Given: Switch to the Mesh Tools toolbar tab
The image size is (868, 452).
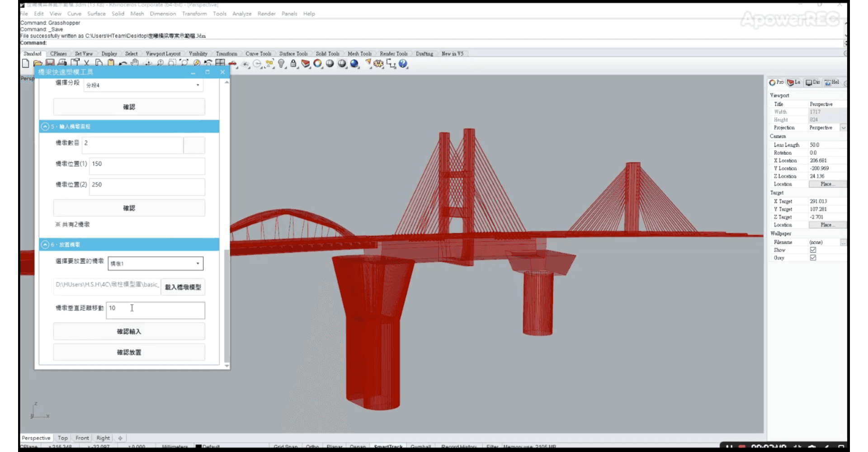Looking at the screenshot, I should pyautogui.click(x=359, y=53).
